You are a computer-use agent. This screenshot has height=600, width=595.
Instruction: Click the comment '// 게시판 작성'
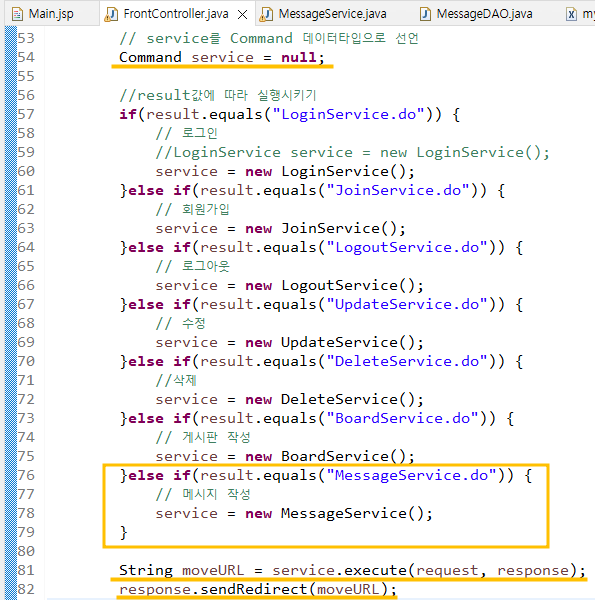(203, 437)
